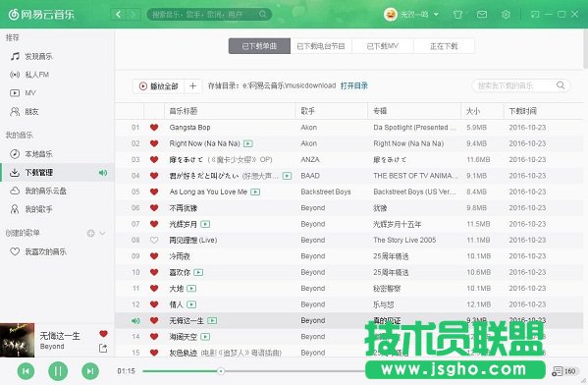588x385 pixels.
Task: Click the now-playing album cover thumbnail
Action: (18, 340)
